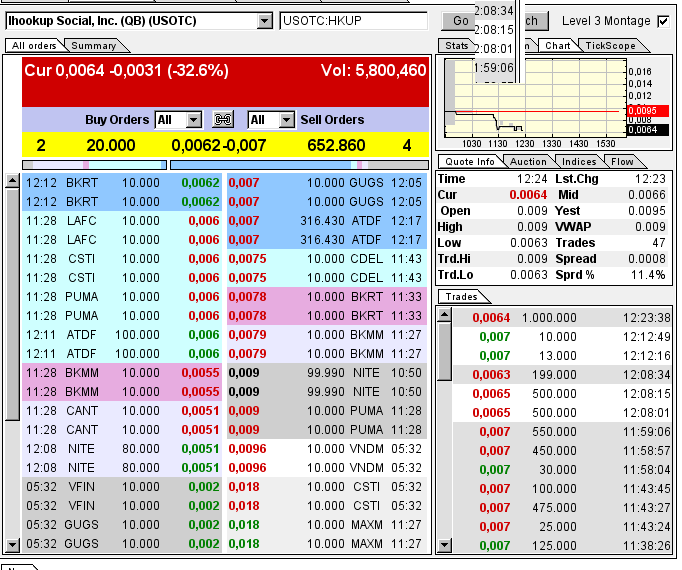The height and width of the screenshot is (570, 682).
Task: Expand the Buy Orders filter dropdown
Action: pyautogui.click(x=194, y=120)
